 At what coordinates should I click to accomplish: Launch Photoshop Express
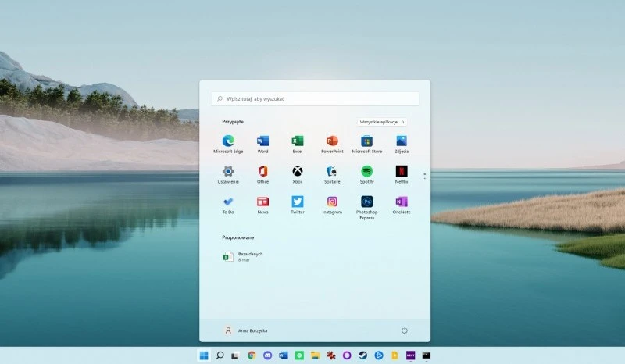coord(366,208)
